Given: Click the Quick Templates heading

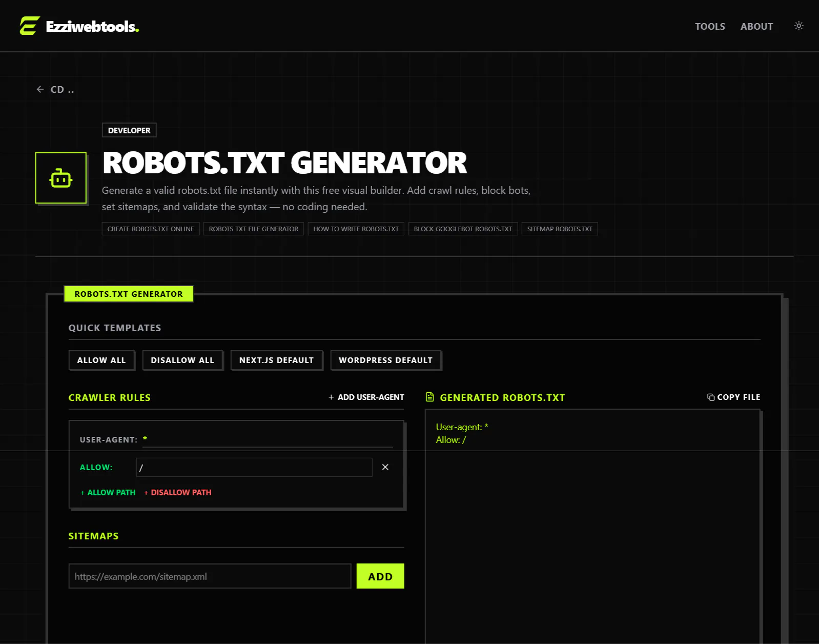Looking at the screenshot, I should coord(115,328).
